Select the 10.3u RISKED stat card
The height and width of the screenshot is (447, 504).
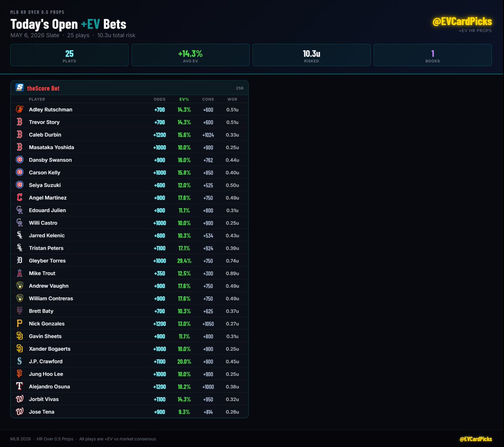point(311,55)
